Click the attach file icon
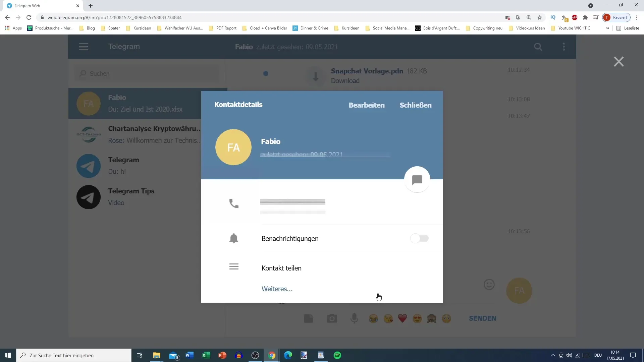Screen dimensions: 644x362 pyautogui.click(x=308, y=318)
